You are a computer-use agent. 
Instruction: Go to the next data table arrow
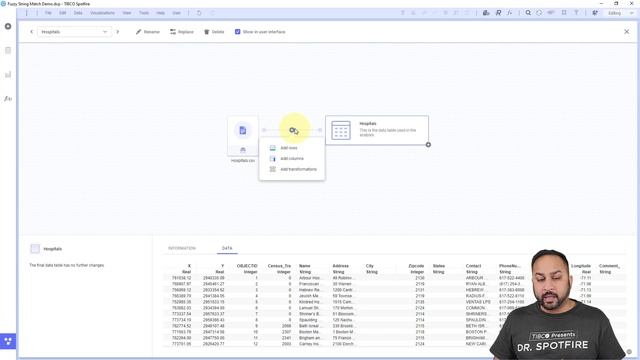click(118, 32)
